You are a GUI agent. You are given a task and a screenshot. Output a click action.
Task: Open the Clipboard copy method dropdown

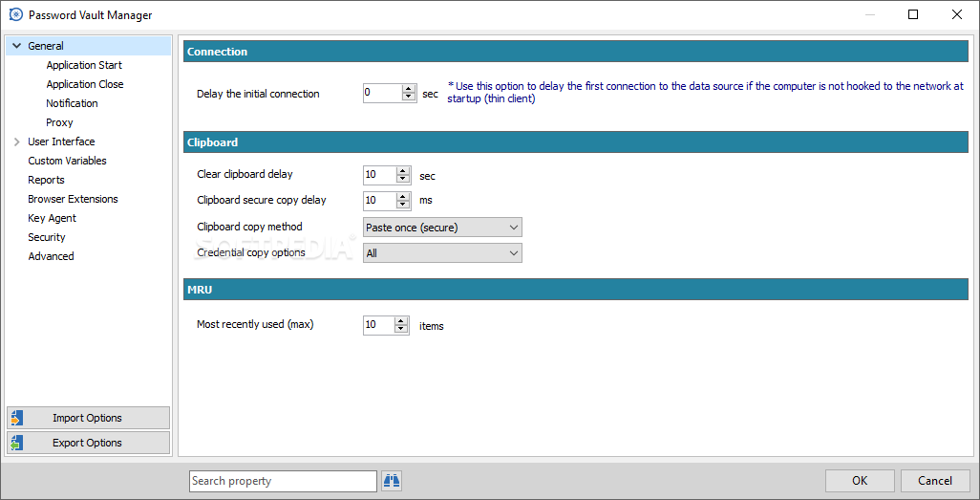[x=442, y=228]
